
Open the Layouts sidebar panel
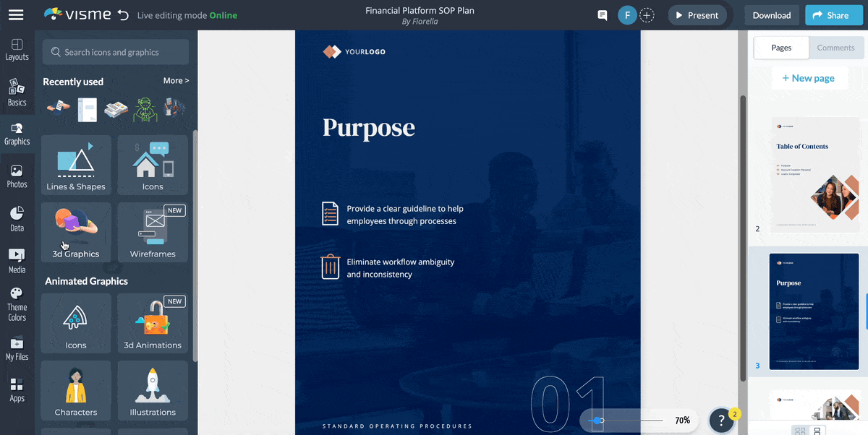pyautogui.click(x=17, y=50)
